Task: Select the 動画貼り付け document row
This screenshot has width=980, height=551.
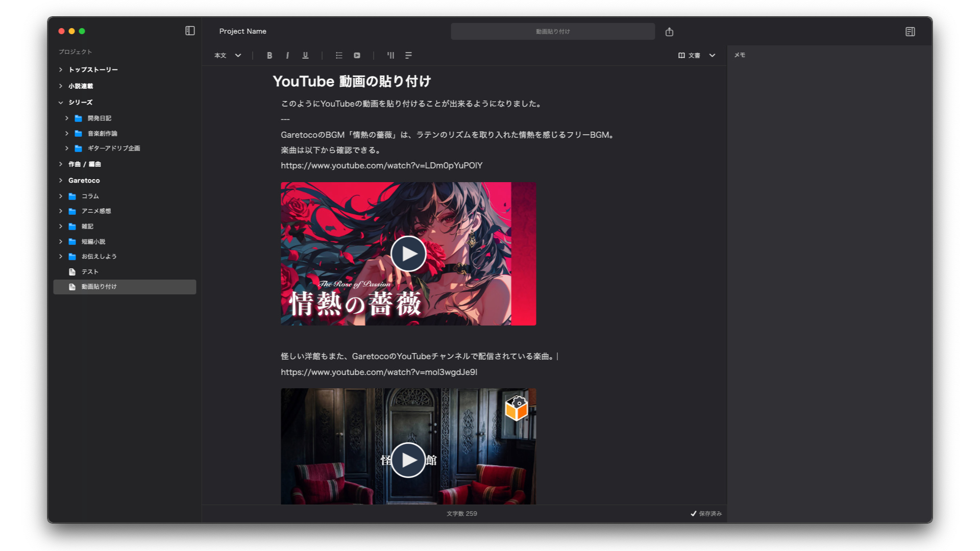Action: point(125,287)
